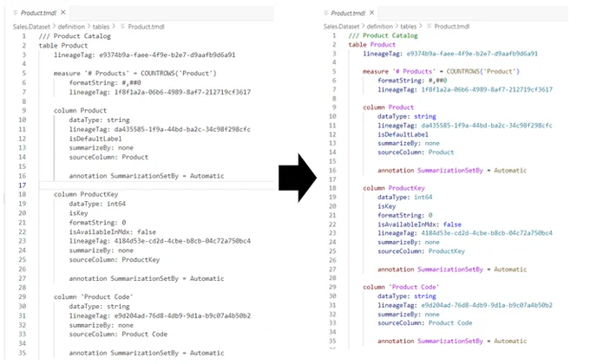
Task: Open tables breadcrumb in the right editor
Action: pos(409,26)
